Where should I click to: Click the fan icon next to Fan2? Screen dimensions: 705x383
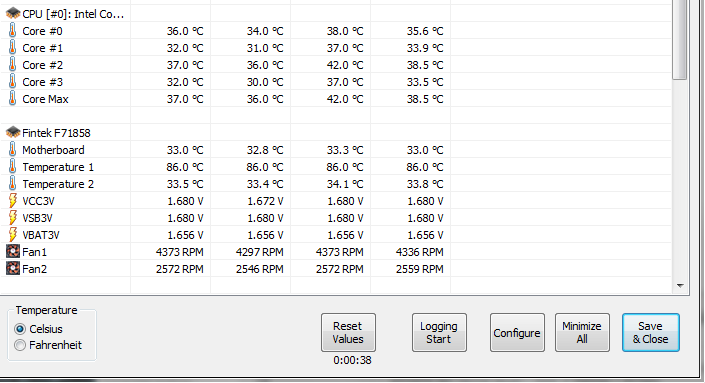click(x=13, y=269)
